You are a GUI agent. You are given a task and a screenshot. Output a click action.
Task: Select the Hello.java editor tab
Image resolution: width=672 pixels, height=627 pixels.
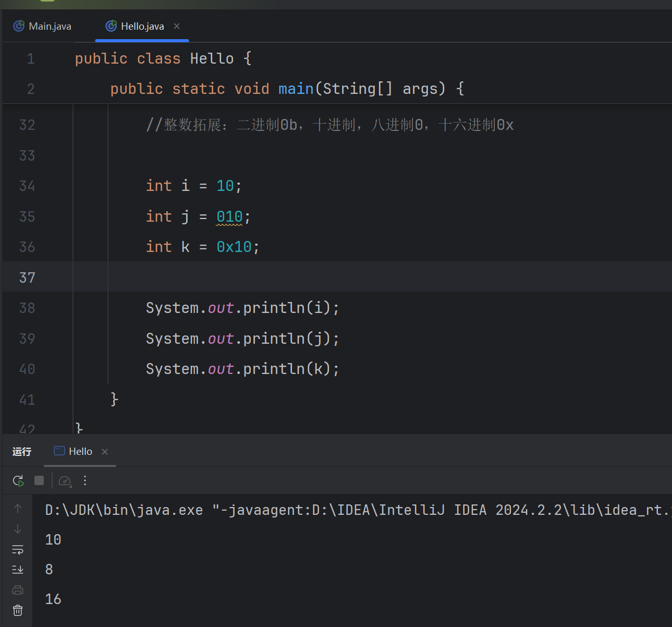coord(142,26)
